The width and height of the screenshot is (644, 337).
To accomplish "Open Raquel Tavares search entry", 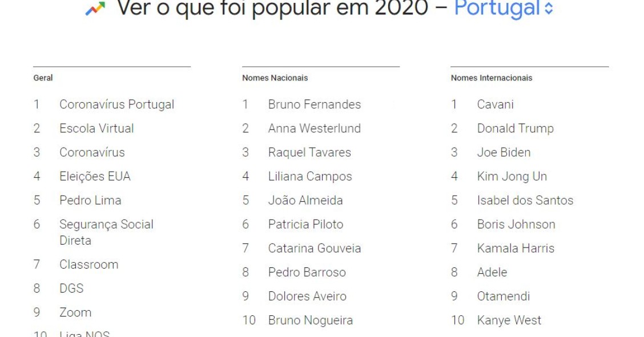I will (x=310, y=152).
